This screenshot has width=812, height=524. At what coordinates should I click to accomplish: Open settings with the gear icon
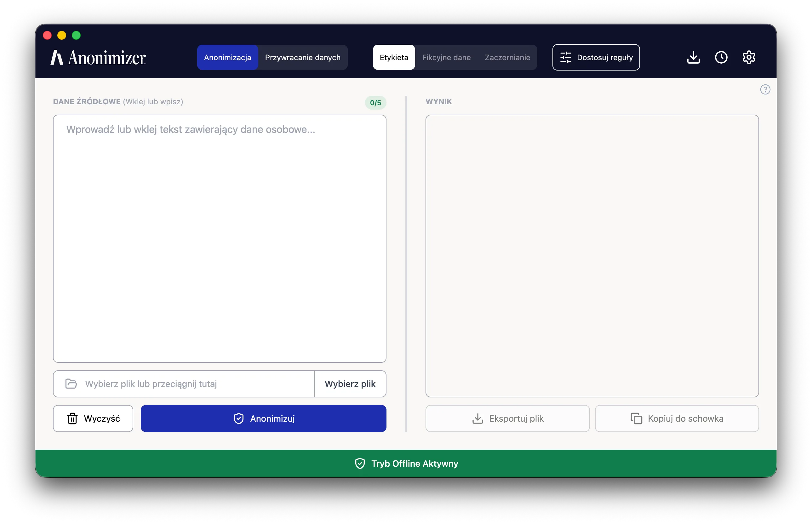749,58
